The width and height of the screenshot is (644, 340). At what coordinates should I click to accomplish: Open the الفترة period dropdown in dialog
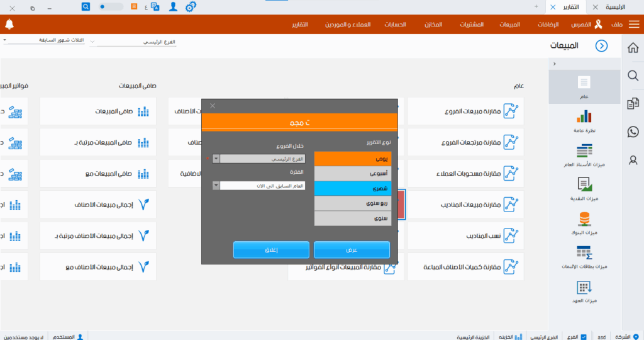coord(216,186)
